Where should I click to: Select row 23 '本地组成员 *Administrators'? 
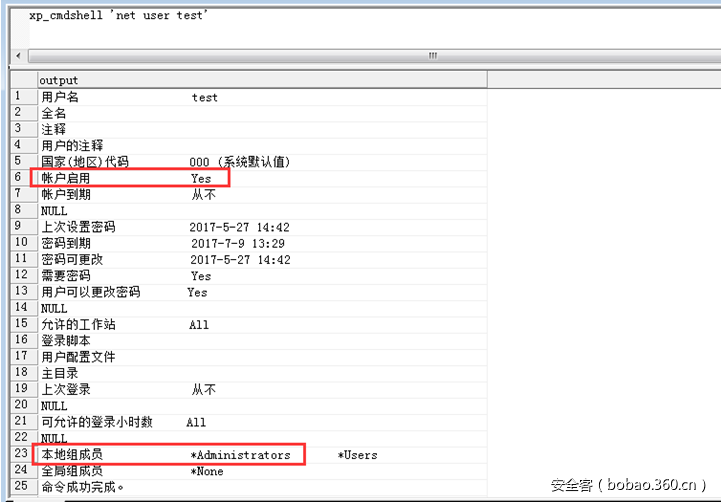tap(262, 455)
